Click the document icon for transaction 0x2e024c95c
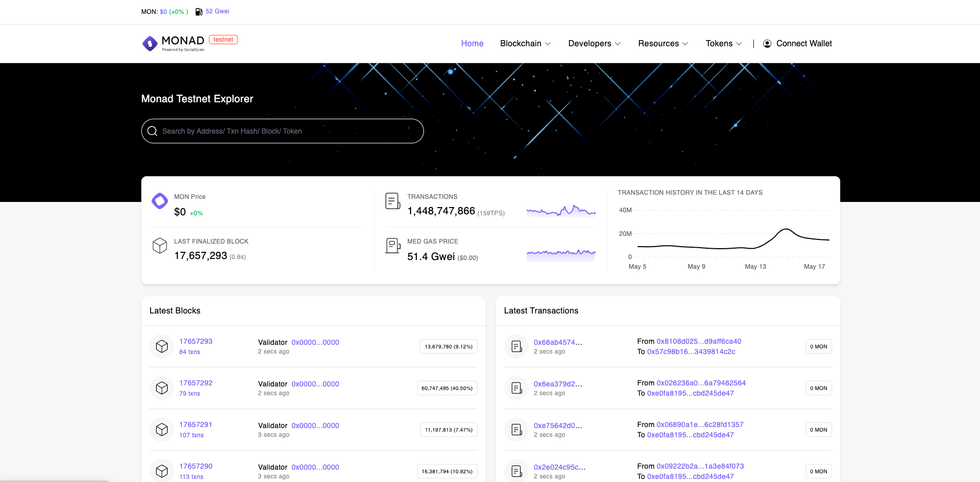 516,471
